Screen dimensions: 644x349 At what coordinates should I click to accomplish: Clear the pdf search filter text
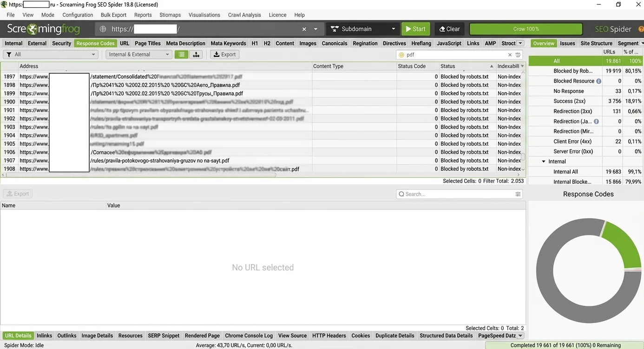510,55
